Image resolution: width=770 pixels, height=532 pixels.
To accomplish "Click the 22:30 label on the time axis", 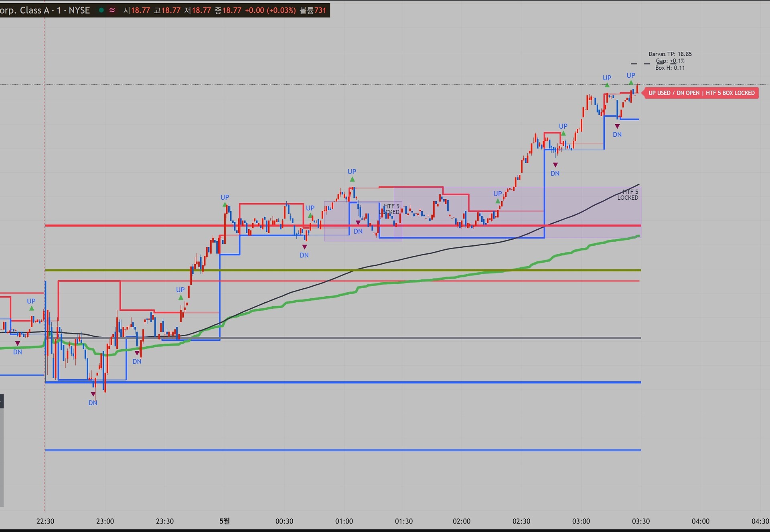I will 45,521.
